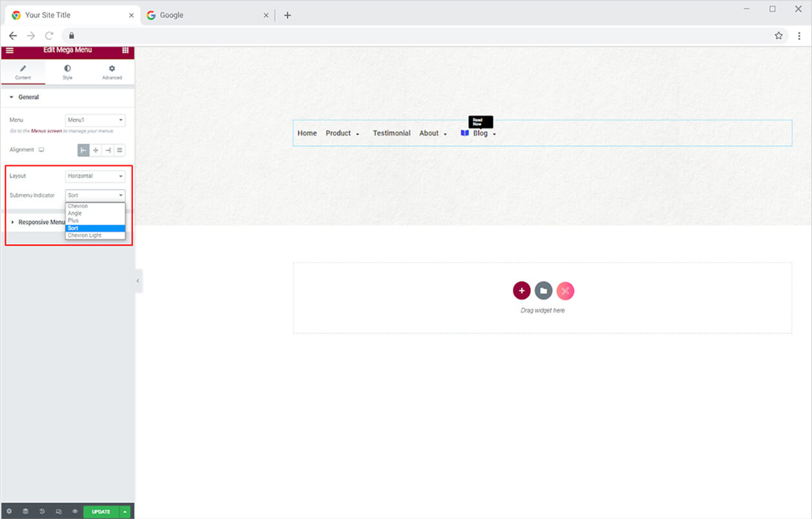Follow the Menus screen link
812x519 pixels.
(47, 131)
